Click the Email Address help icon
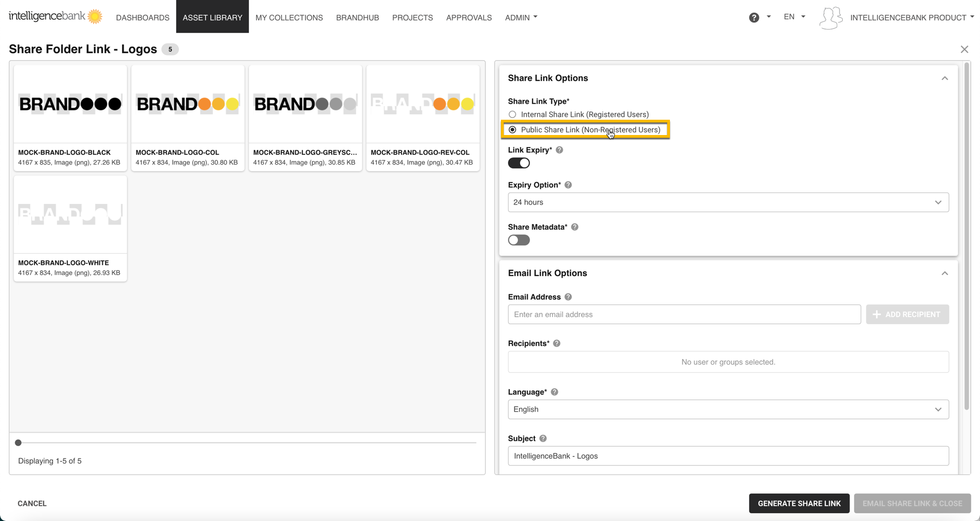 click(x=568, y=297)
